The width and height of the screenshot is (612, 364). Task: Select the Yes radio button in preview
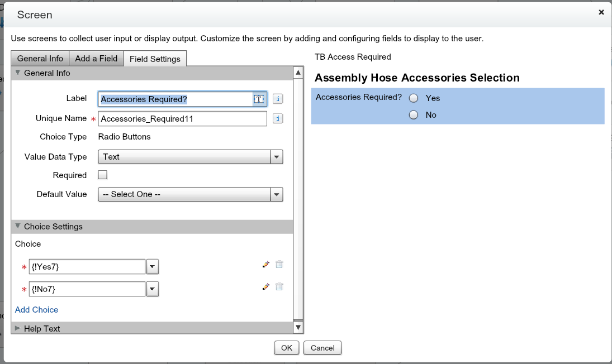point(414,98)
